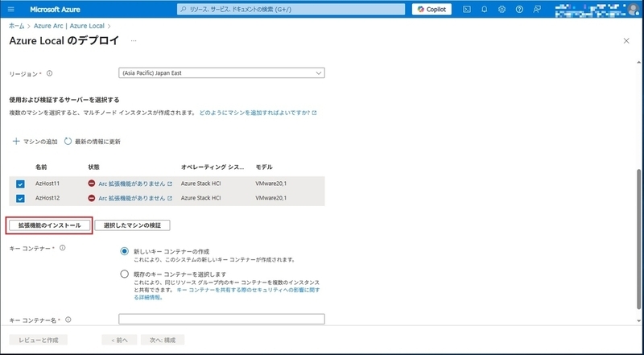Click the error status icon for AzHost11
The width and height of the screenshot is (644, 355).
[x=92, y=184]
